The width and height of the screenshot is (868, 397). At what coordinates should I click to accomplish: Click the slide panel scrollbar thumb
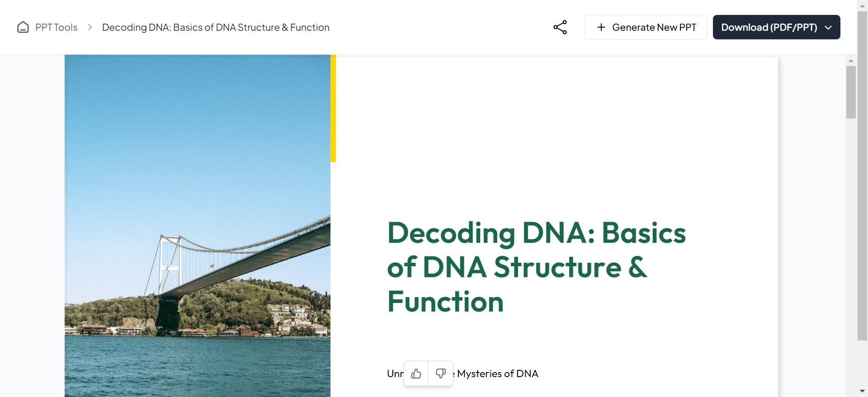851,92
